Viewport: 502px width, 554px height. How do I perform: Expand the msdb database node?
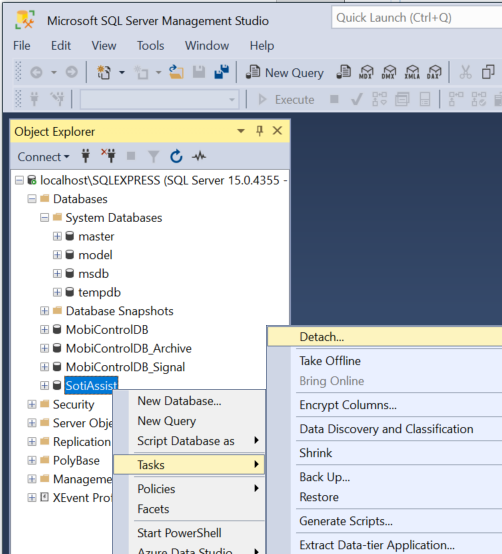57,273
